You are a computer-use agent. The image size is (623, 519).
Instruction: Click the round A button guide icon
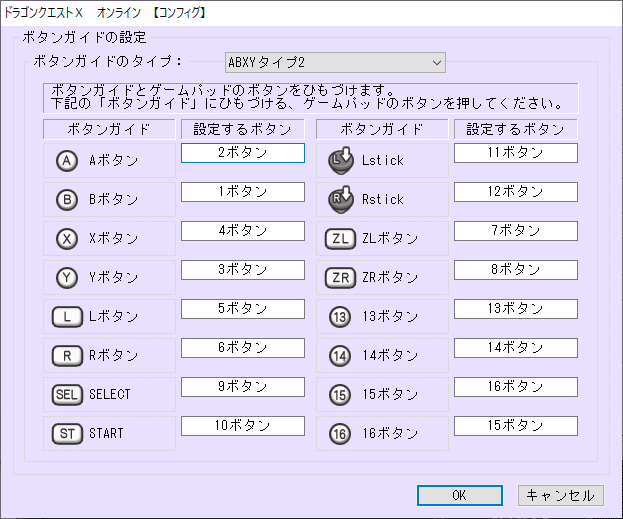(x=67, y=161)
